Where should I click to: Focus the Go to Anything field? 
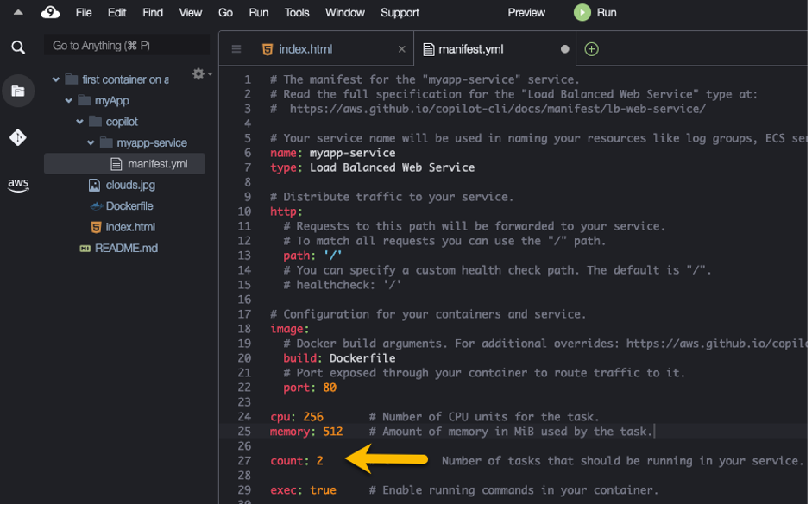127,46
